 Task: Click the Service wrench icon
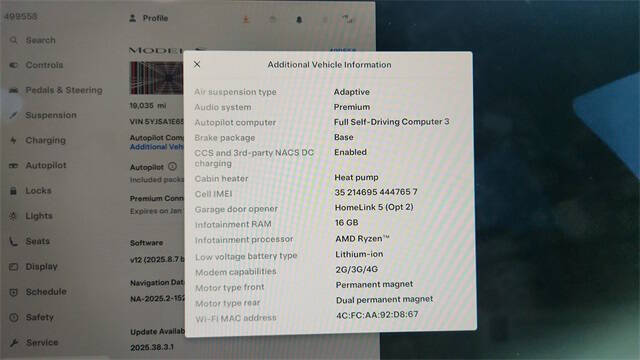tap(13, 342)
